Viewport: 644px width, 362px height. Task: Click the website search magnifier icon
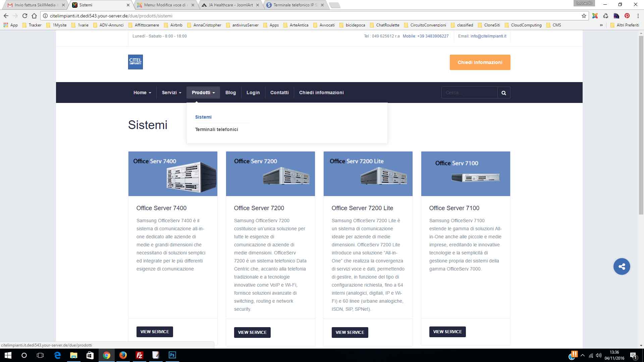503,93
